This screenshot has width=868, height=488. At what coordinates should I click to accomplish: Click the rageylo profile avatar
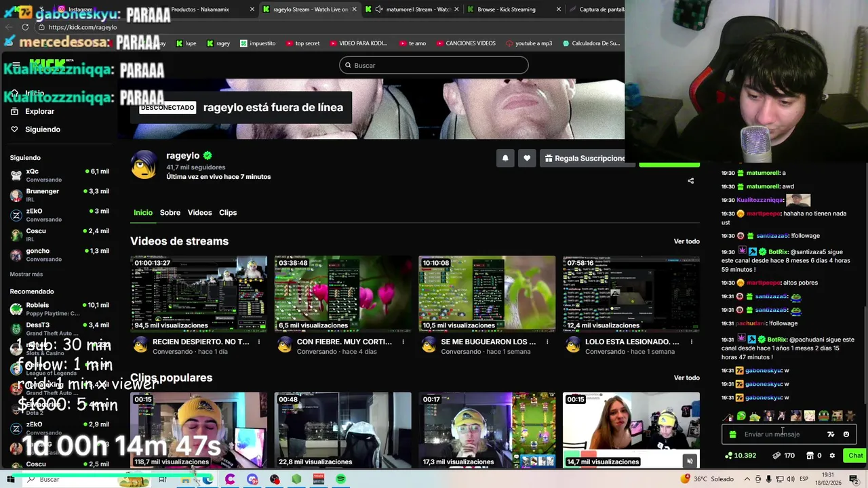pos(144,165)
